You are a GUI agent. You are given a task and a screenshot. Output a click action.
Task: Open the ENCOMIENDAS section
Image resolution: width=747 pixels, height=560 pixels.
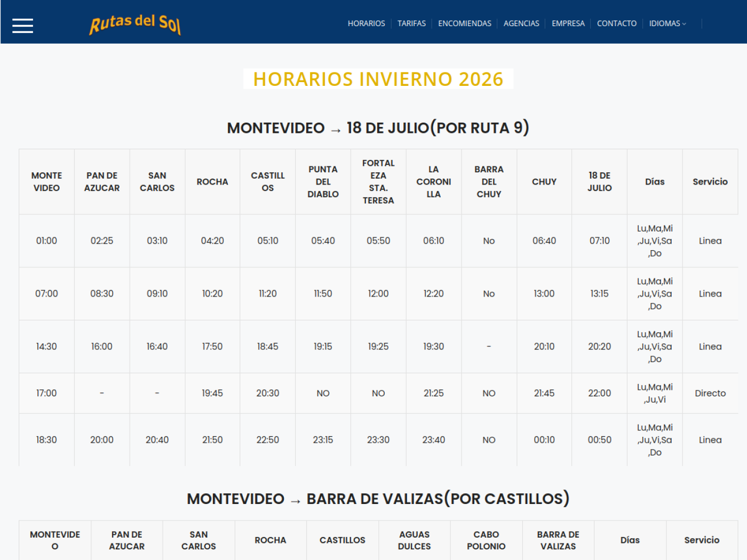[x=465, y=23]
